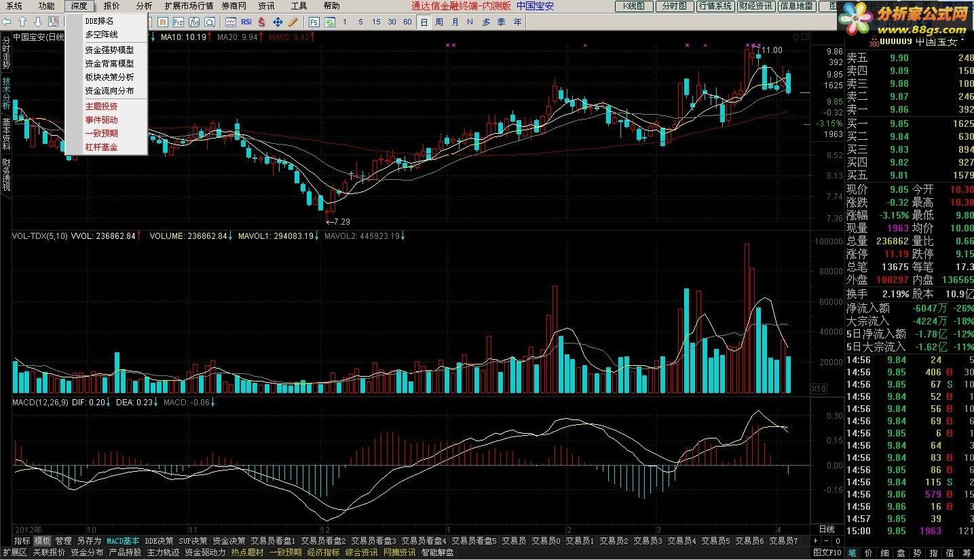Viewport: 974px width, 560px height.
Task: Click the X10 volume scale marker
Action: coord(819,389)
